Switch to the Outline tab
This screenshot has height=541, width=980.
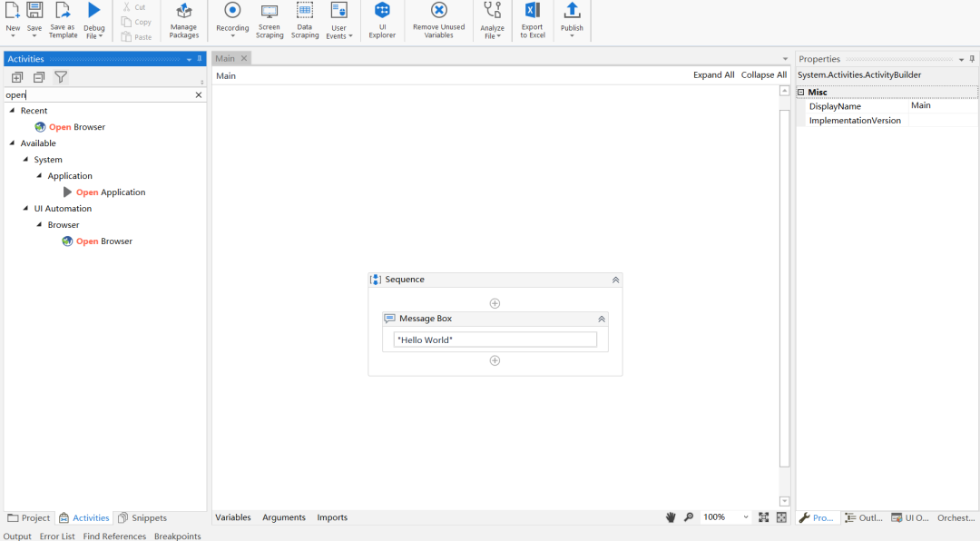tap(864, 518)
